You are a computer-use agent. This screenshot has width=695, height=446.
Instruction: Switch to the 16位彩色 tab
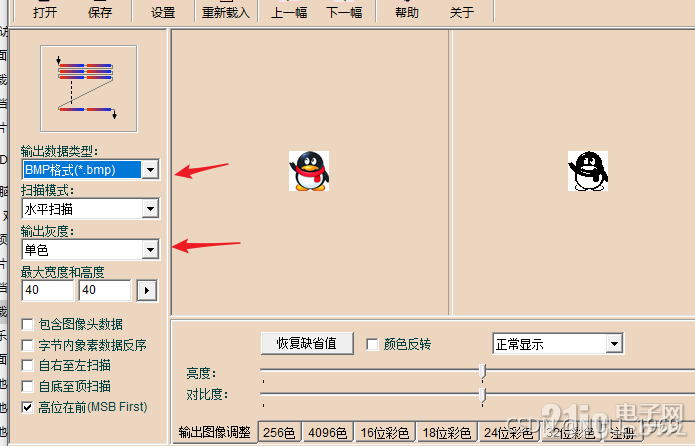pos(385,433)
